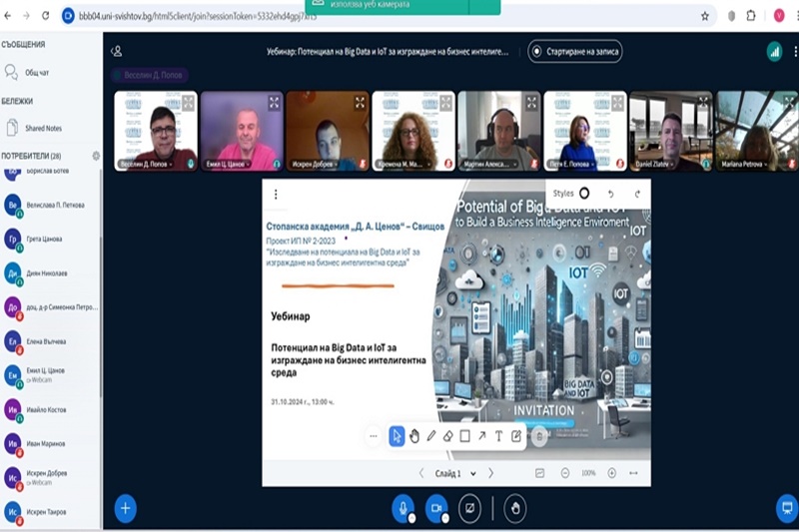Viewport: 799px width, 532px height.
Task: Bookmark this page with star icon
Action: (705, 16)
